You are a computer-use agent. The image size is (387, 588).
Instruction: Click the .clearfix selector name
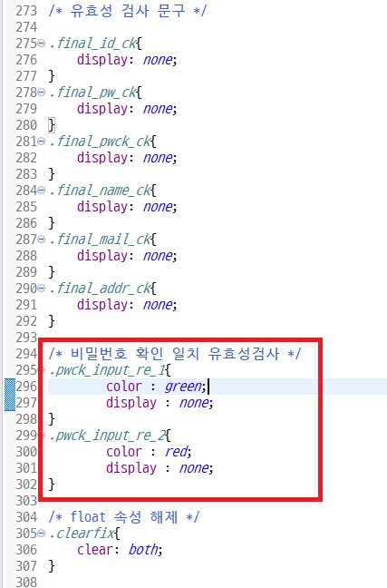[x=82, y=534]
